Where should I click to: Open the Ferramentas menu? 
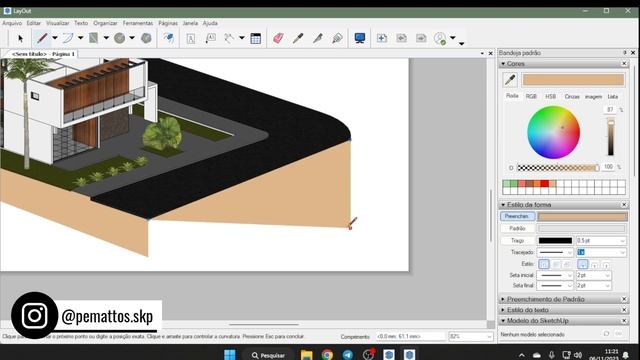138,23
